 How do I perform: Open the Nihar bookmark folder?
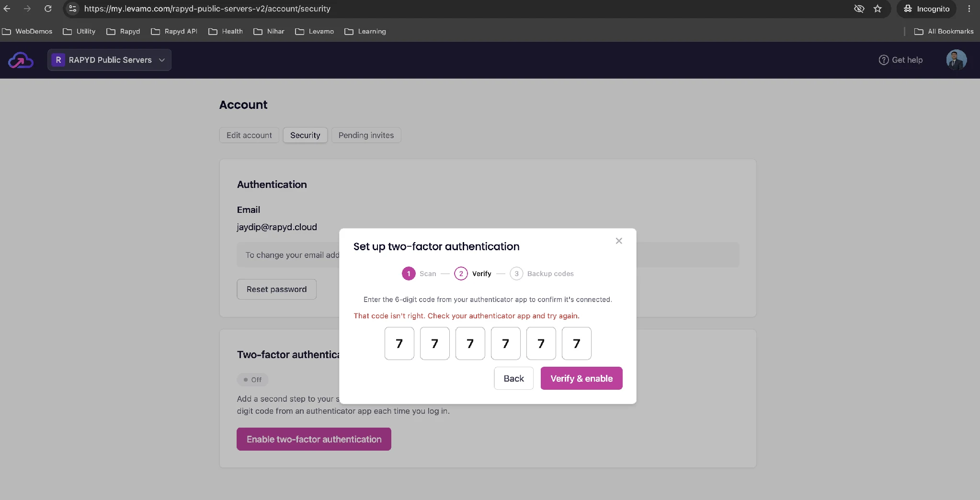269,31
